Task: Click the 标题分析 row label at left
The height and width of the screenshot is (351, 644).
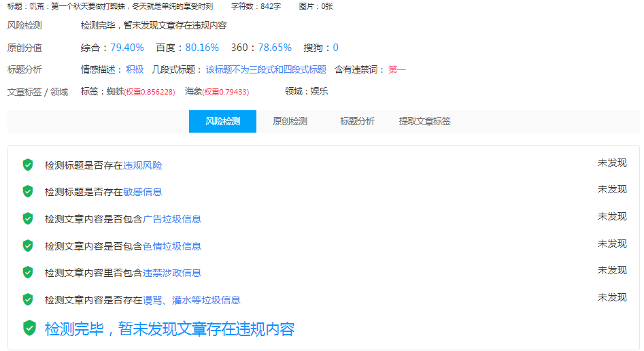Action: 24,69
